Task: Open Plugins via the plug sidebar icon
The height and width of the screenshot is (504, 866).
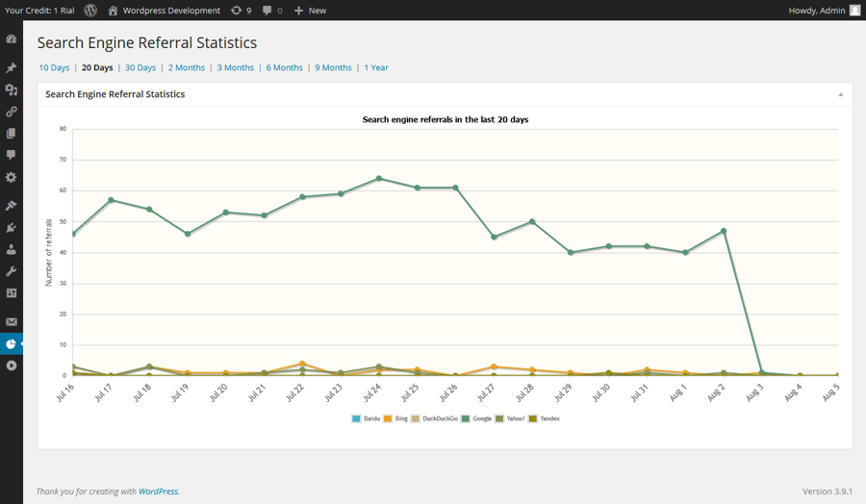Action: click(x=11, y=227)
